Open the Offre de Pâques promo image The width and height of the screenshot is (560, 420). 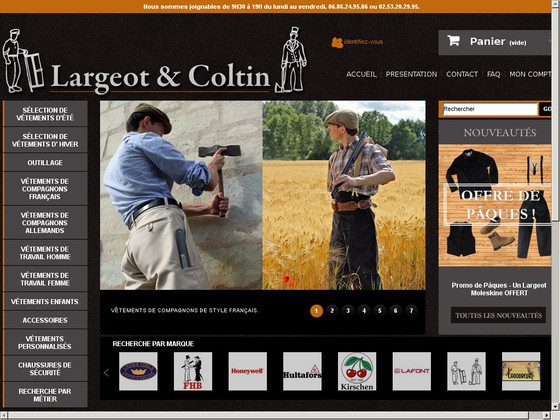click(495, 205)
